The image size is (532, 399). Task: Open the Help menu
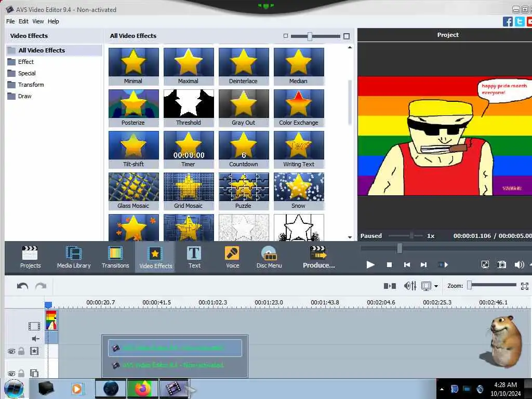tap(54, 21)
